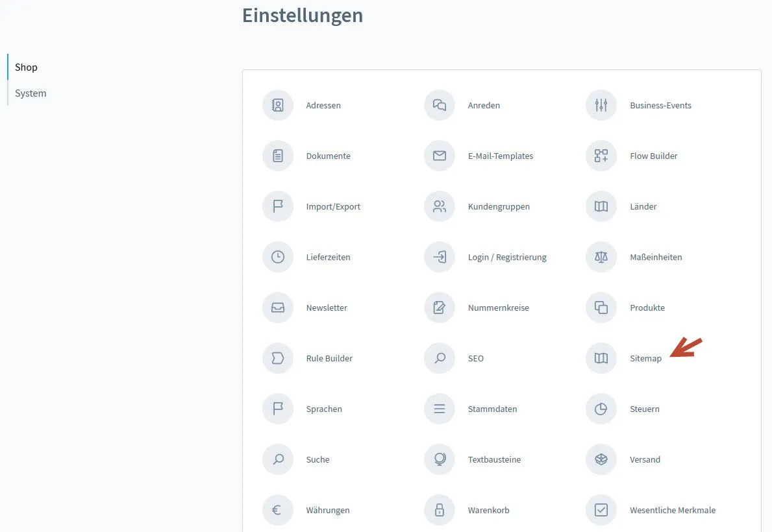Choose E-Mail-Templates text link
This screenshot has height=532, width=772.
point(501,156)
